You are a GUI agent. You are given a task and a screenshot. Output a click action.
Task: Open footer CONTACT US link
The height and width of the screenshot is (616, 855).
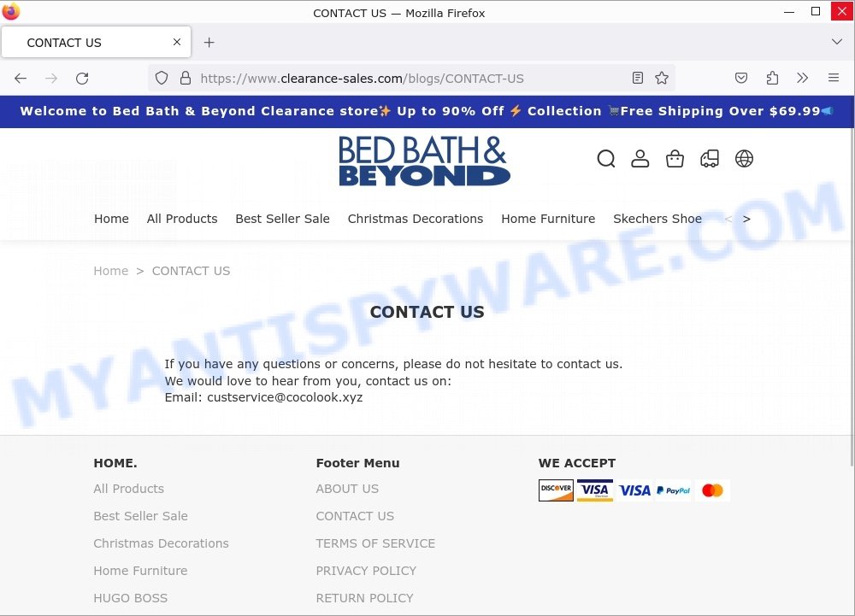click(x=355, y=516)
